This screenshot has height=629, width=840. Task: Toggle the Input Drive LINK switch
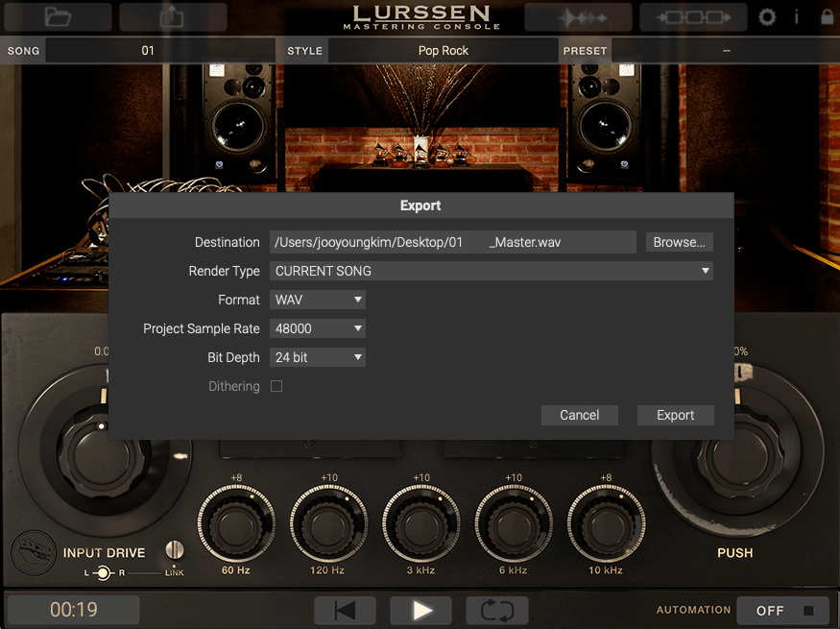[174, 551]
